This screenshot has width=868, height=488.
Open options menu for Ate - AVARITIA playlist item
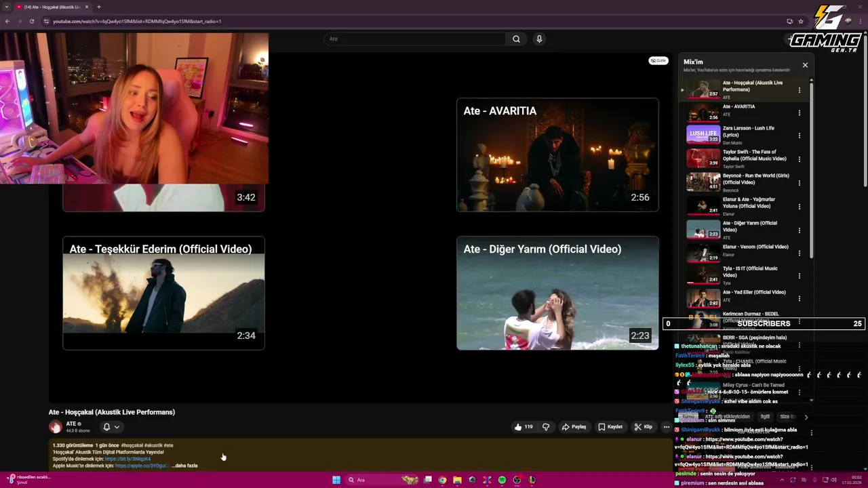(799, 113)
